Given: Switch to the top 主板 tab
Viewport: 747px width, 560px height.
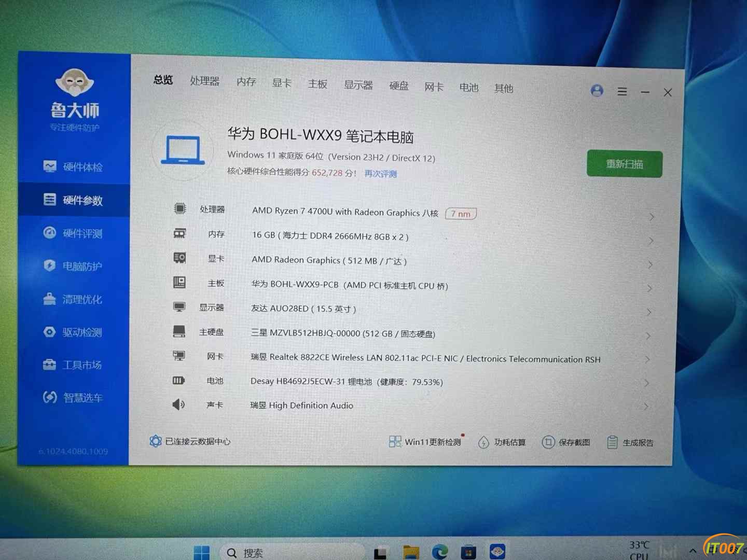Looking at the screenshot, I should click(317, 84).
